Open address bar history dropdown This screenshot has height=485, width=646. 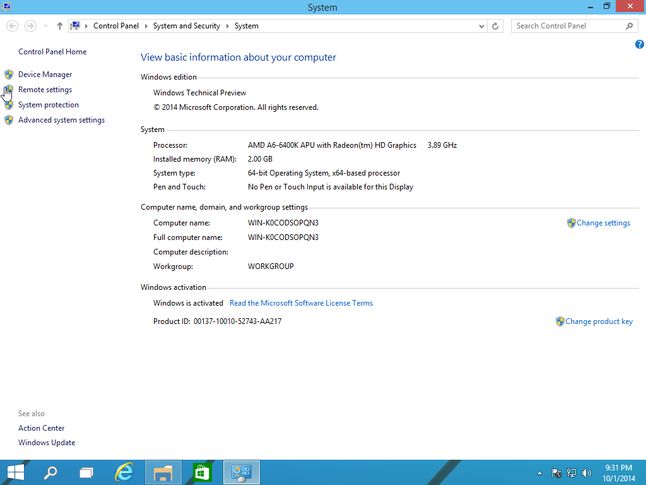tap(481, 26)
